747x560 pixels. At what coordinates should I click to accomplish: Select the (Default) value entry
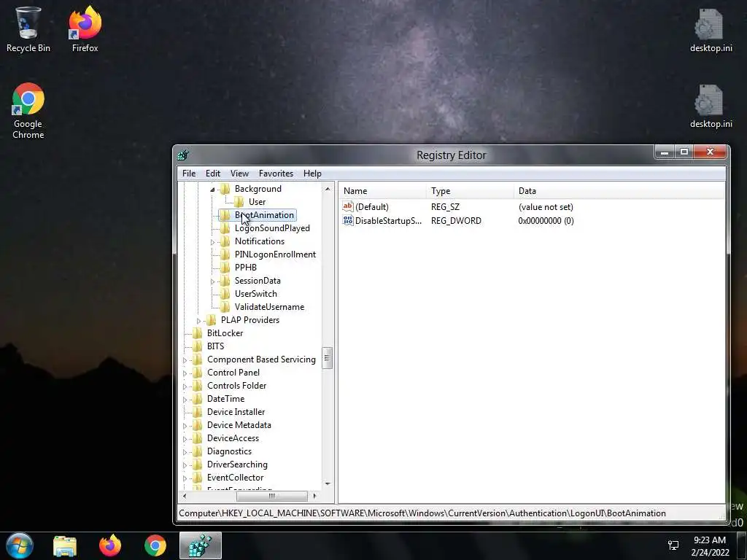pyautogui.click(x=371, y=206)
